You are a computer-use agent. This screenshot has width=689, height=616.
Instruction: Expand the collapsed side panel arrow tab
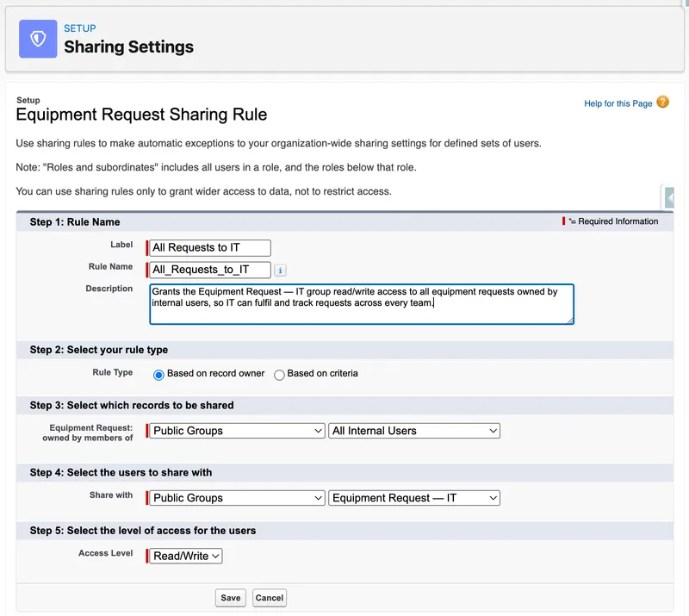[669, 197]
